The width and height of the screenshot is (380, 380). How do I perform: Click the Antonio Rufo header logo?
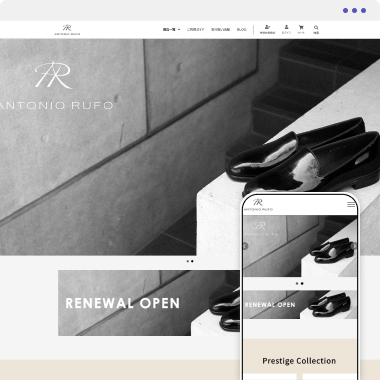(x=67, y=30)
